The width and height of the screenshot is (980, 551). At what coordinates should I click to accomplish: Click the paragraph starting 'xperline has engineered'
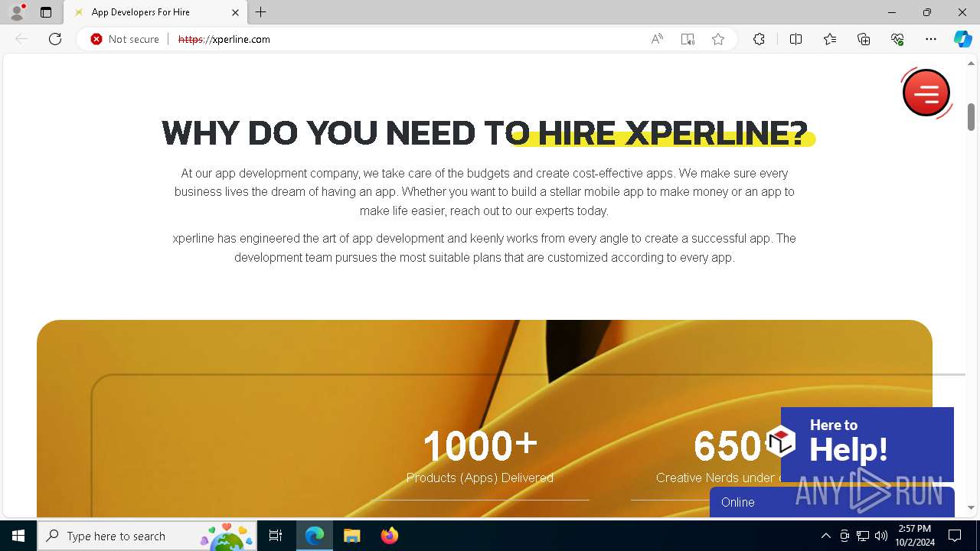(x=485, y=248)
